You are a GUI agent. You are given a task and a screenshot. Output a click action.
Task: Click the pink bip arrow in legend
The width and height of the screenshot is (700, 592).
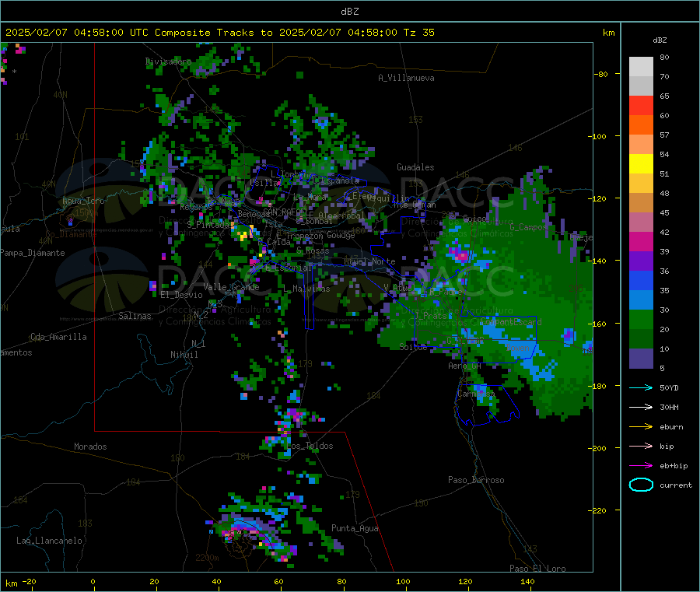(x=641, y=446)
